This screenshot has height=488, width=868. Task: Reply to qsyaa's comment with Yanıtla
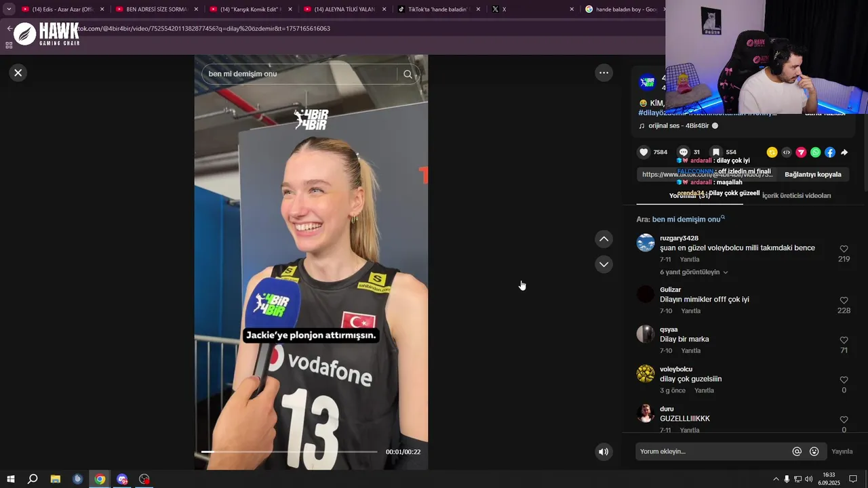pos(691,351)
